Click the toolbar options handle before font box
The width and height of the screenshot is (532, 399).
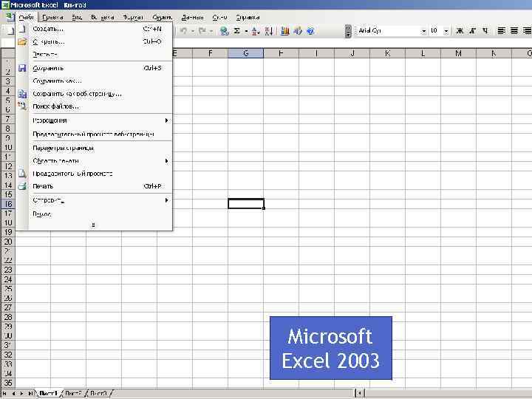point(348,31)
